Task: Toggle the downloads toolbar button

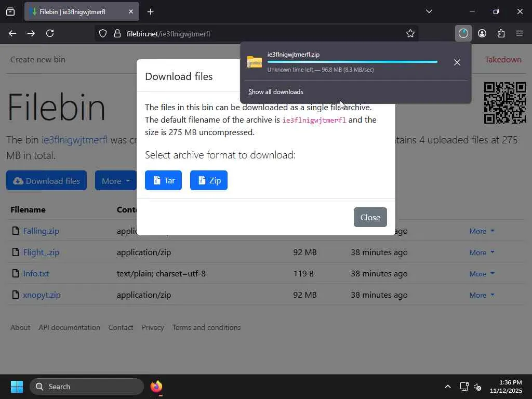Action: coord(463,33)
